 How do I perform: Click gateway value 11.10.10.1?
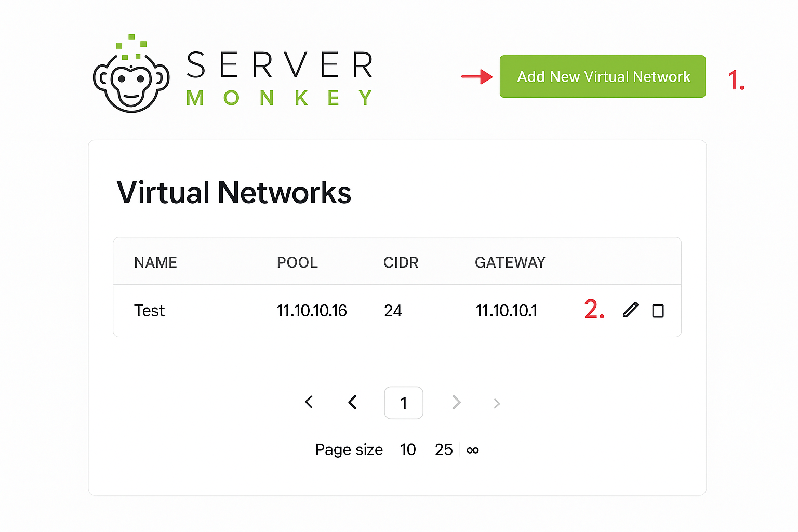tap(507, 311)
